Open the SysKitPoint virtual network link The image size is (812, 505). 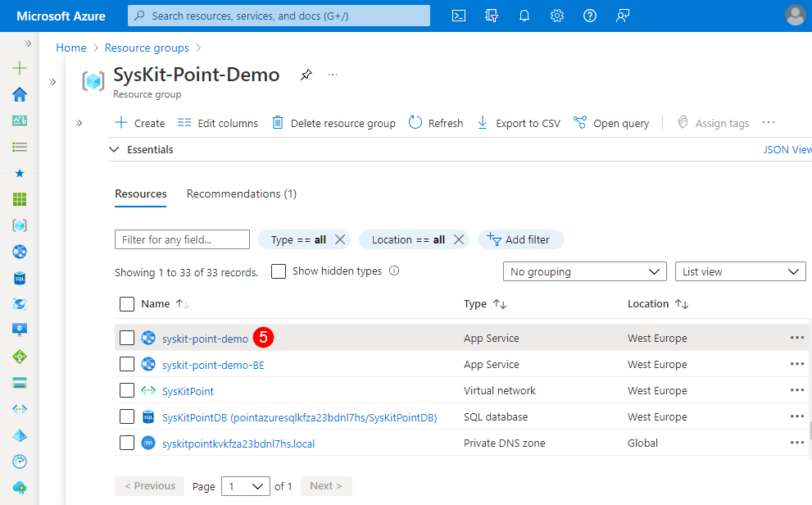pos(188,391)
